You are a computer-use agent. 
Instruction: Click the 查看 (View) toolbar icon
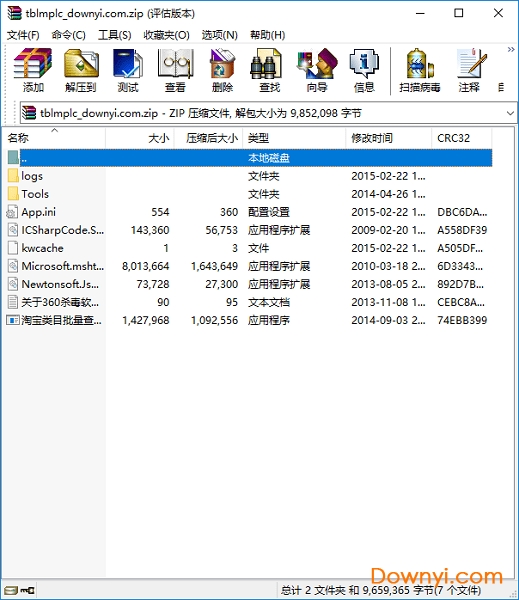click(x=175, y=70)
